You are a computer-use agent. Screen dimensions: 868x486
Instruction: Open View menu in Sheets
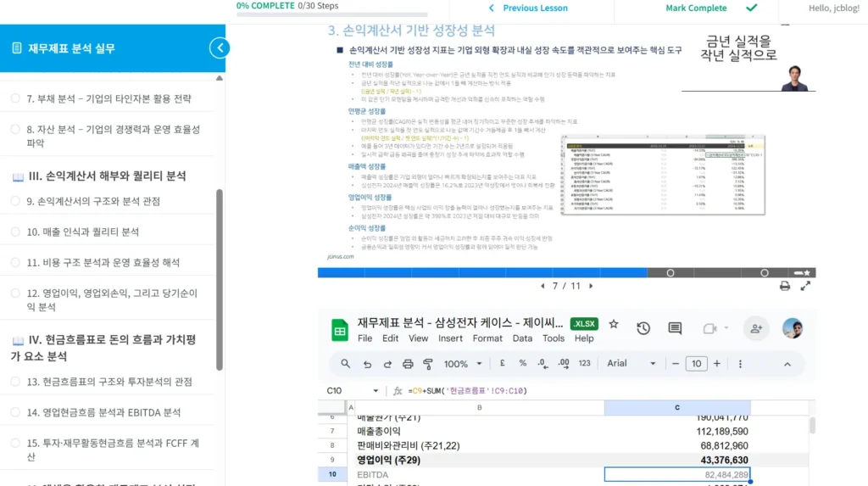pyautogui.click(x=419, y=338)
